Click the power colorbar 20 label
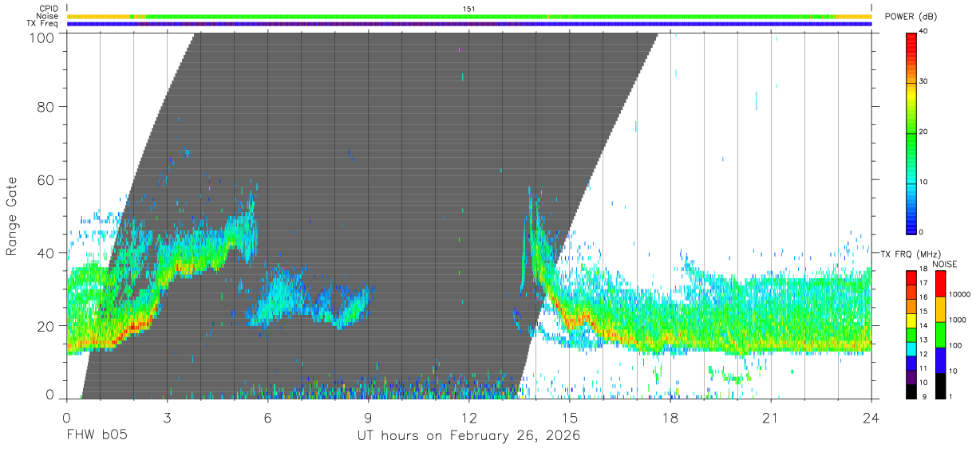 [x=923, y=132]
